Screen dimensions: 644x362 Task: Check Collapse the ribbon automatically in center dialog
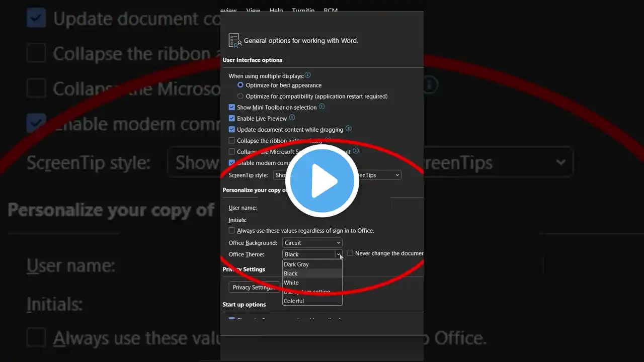(232, 141)
